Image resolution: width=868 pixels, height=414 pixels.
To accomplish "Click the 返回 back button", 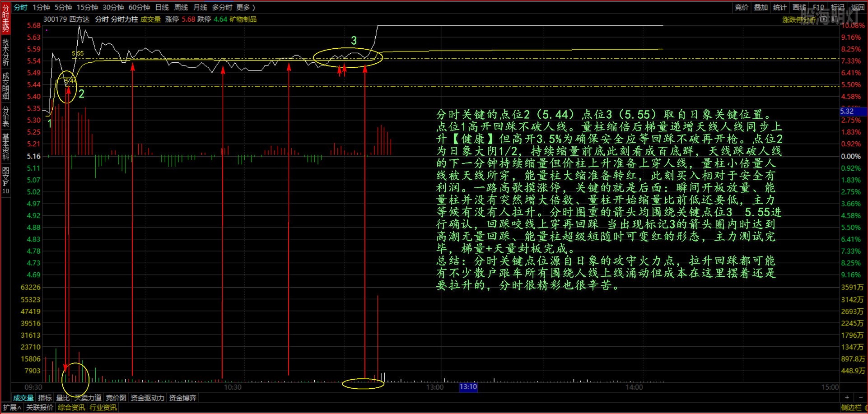I will click(x=857, y=7).
